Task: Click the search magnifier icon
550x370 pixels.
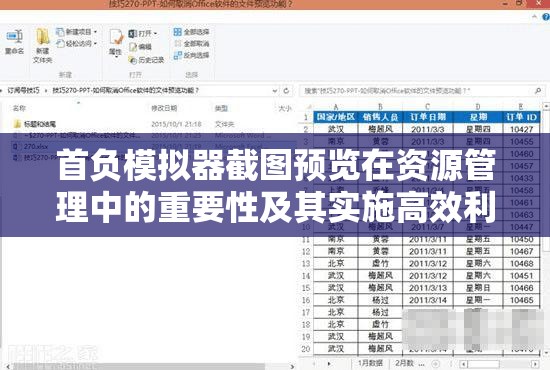Action: tap(538, 91)
